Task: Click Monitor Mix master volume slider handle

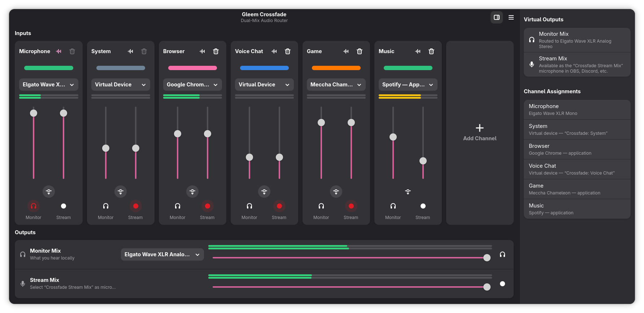Action: pyautogui.click(x=487, y=258)
